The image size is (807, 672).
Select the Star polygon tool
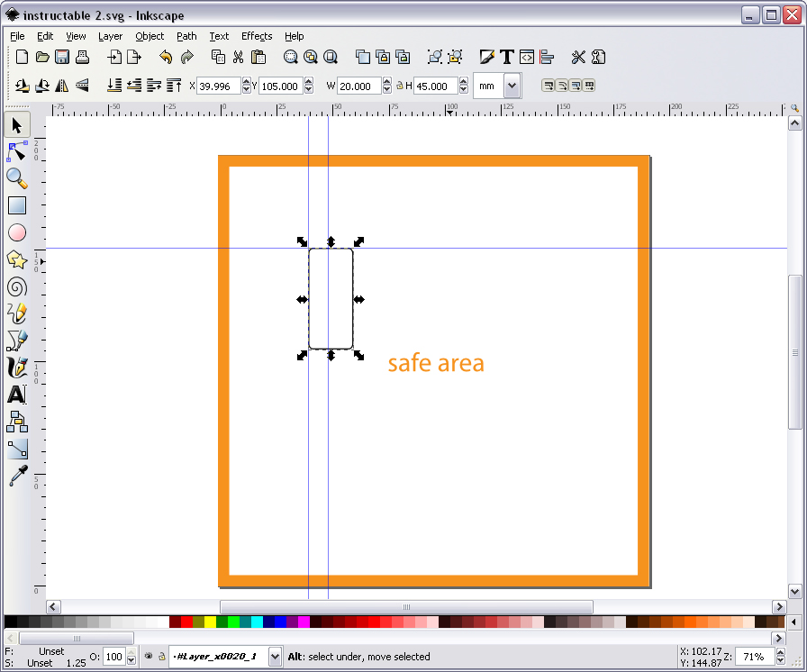(x=17, y=259)
